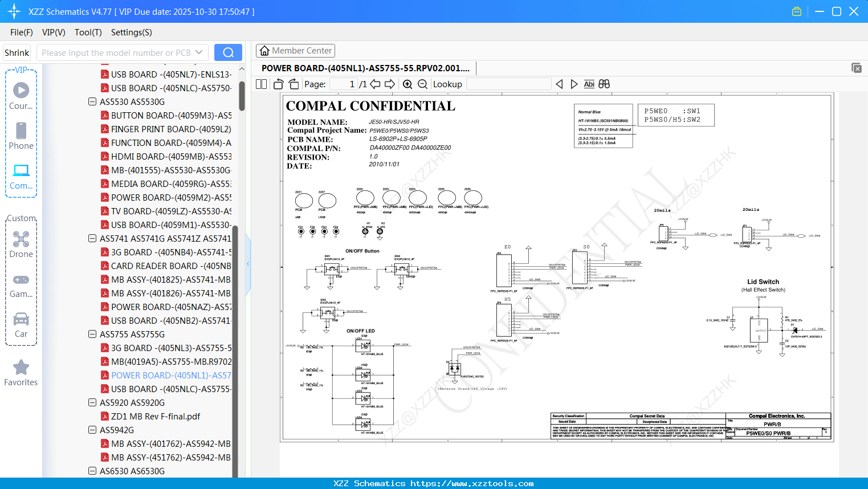
Task: Open the Tool(T) menu
Action: coord(88,32)
